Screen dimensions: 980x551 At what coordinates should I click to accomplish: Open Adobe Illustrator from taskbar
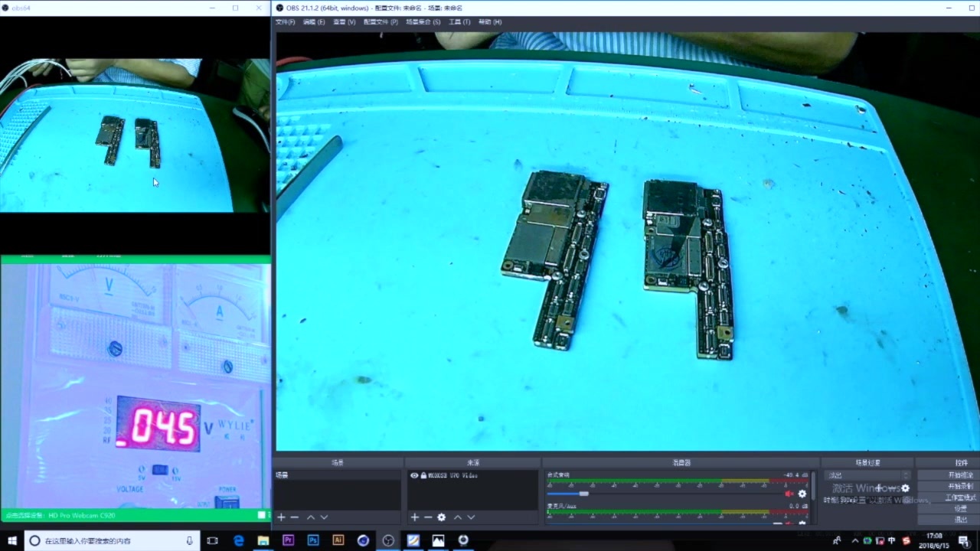coord(338,540)
